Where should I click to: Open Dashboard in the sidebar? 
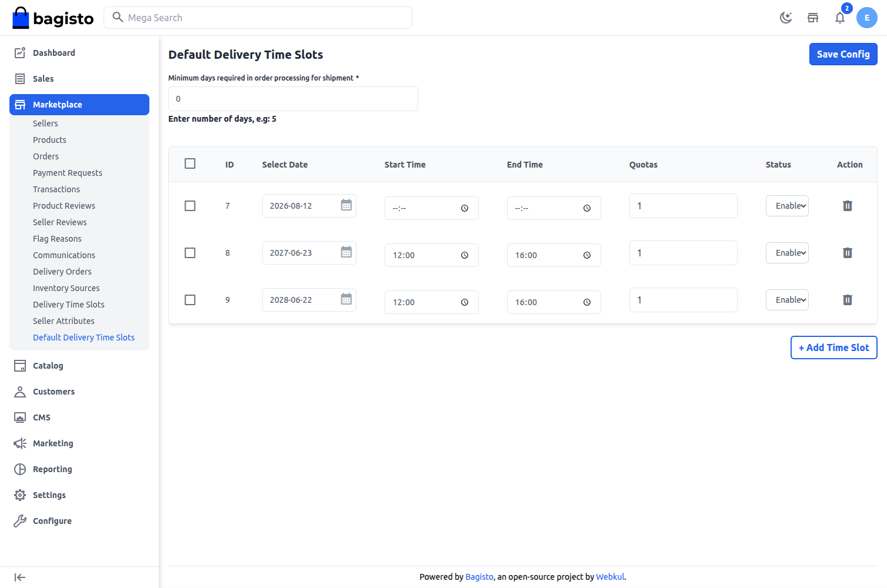[79, 53]
